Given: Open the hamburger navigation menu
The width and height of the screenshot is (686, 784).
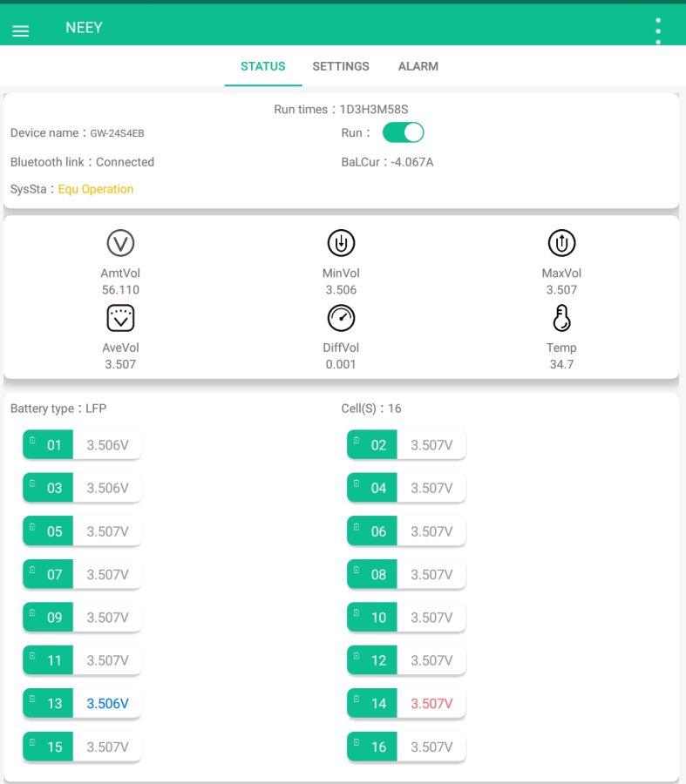Looking at the screenshot, I should coord(21,31).
